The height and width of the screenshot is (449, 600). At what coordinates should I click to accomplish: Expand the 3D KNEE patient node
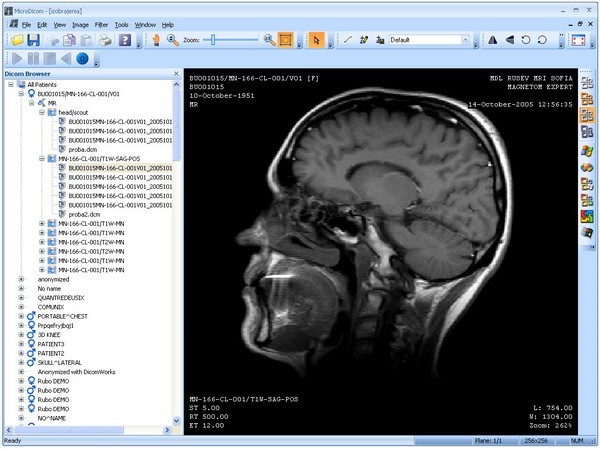(x=21, y=335)
